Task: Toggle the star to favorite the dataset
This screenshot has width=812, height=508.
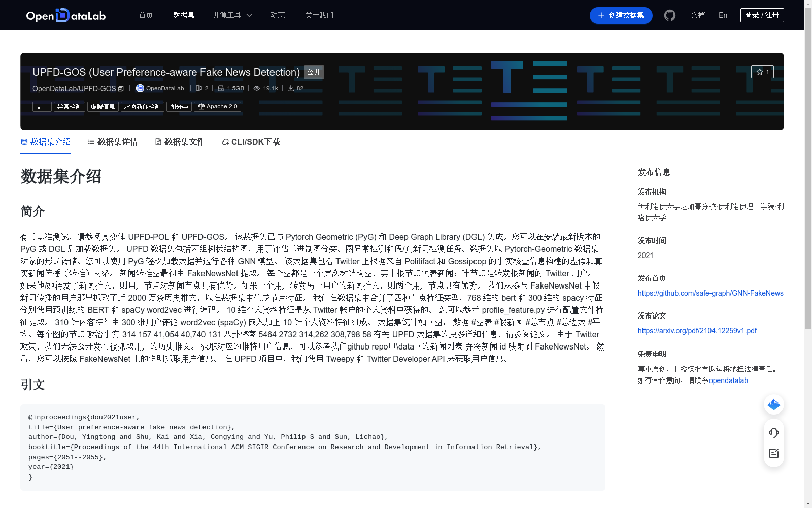Action: [x=763, y=72]
